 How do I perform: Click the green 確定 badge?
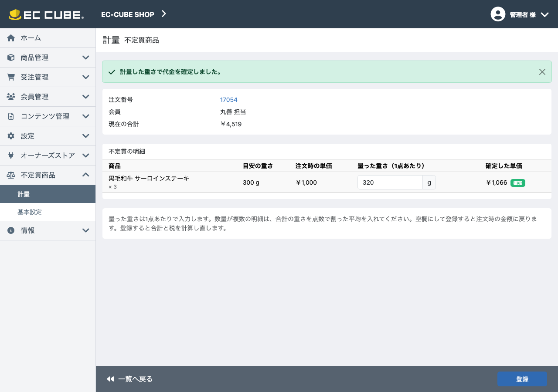(518, 183)
